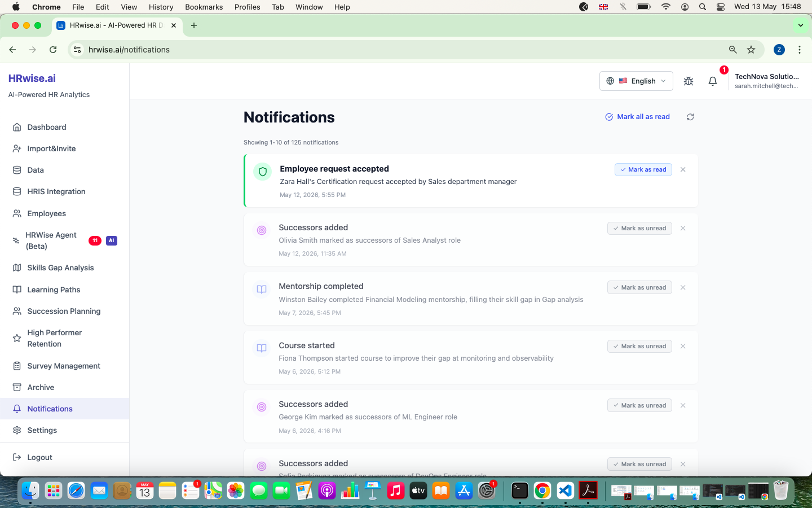Click the target icon beside George Kim notification
The height and width of the screenshot is (508, 812).
[x=262, y=407]
